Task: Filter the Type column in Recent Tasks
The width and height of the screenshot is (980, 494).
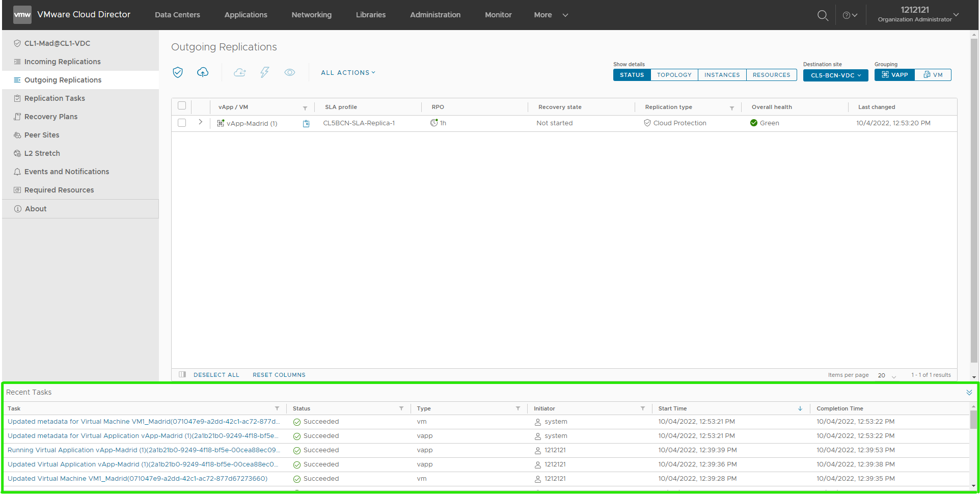Action: [x=518, y=408]
